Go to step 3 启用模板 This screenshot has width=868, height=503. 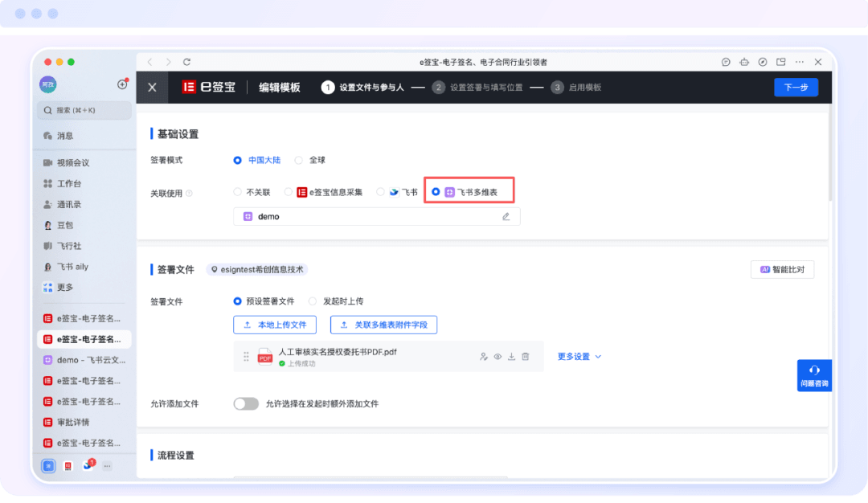pyautogui.click(x=576, y=88)
